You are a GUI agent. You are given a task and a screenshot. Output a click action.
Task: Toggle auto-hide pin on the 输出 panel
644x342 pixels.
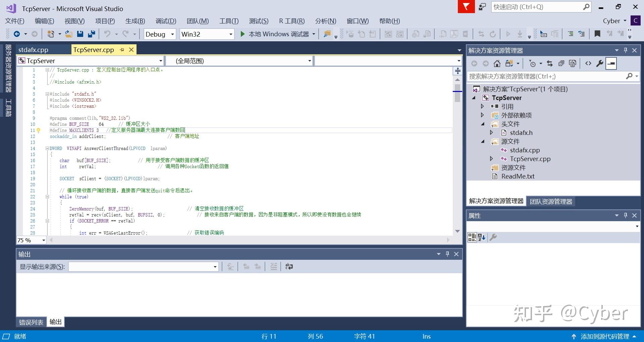pos(447,254)
